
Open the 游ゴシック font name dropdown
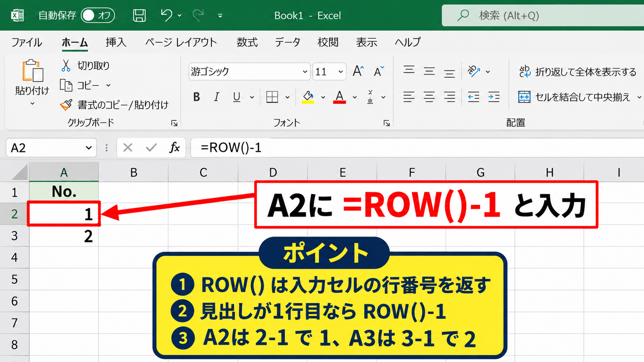click(305, 72)
